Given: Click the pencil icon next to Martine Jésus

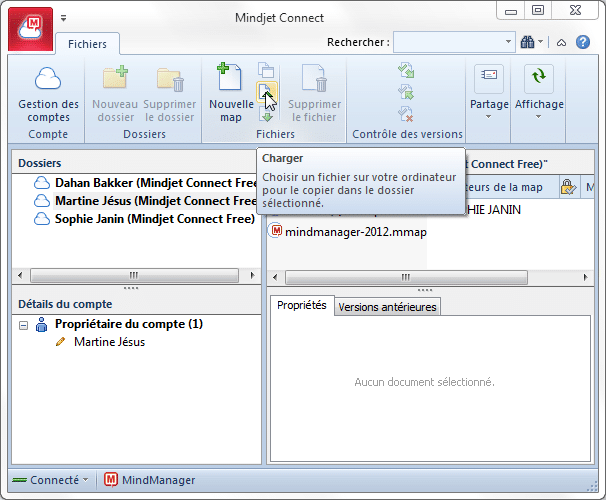Looking at the screenshot, I should (61, 342).
